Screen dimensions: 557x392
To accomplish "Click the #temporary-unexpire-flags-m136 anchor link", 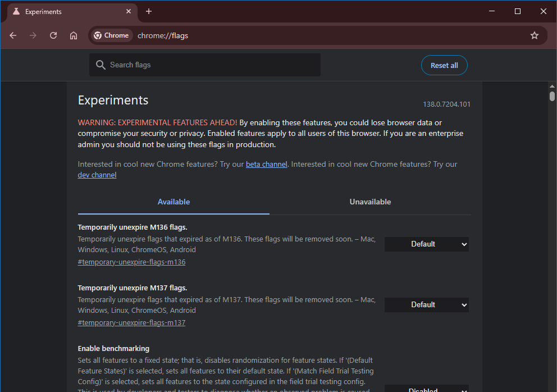I will tap(131, 262).
